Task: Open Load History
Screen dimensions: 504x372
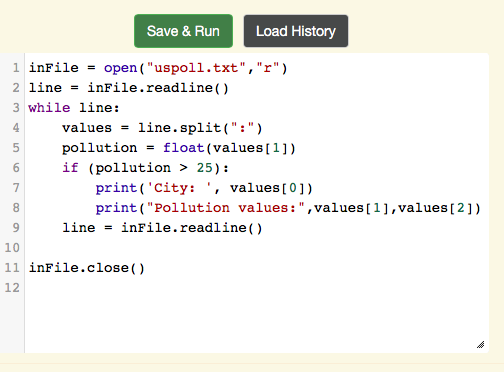Action: pyautogui.click(x=296, y=31)
